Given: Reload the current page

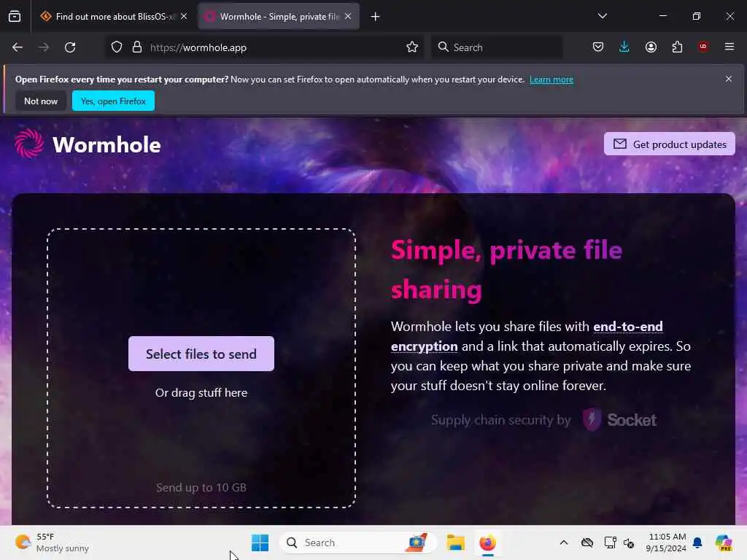Looking at the screenshot, I should pyautogui.click(x=70, y=47).
